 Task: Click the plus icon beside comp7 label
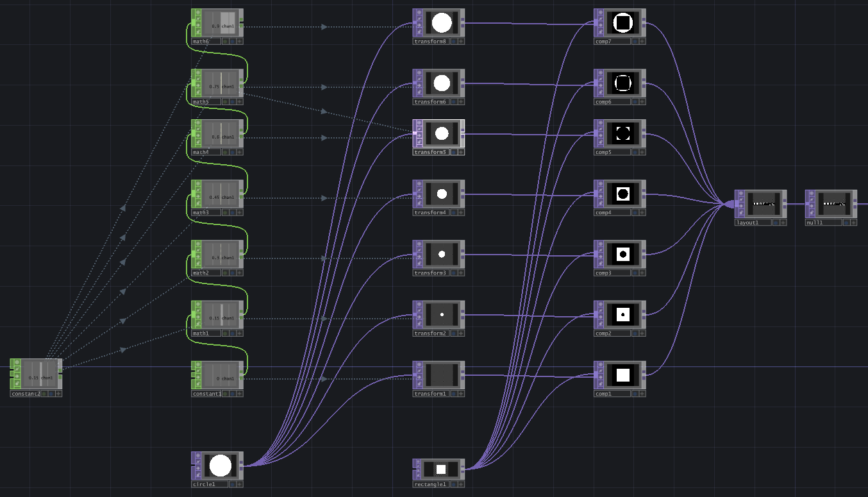642,41
